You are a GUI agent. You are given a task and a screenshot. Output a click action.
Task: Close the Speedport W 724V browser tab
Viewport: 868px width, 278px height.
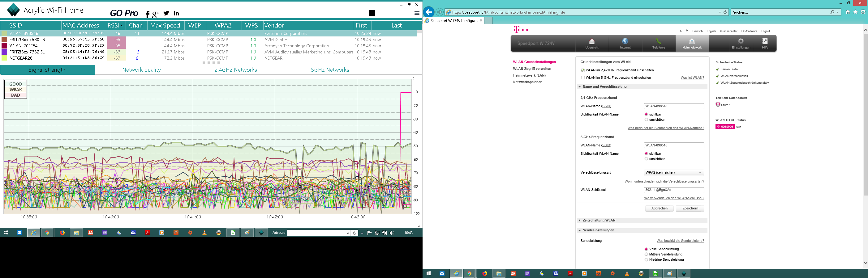[x=481, y=20]
